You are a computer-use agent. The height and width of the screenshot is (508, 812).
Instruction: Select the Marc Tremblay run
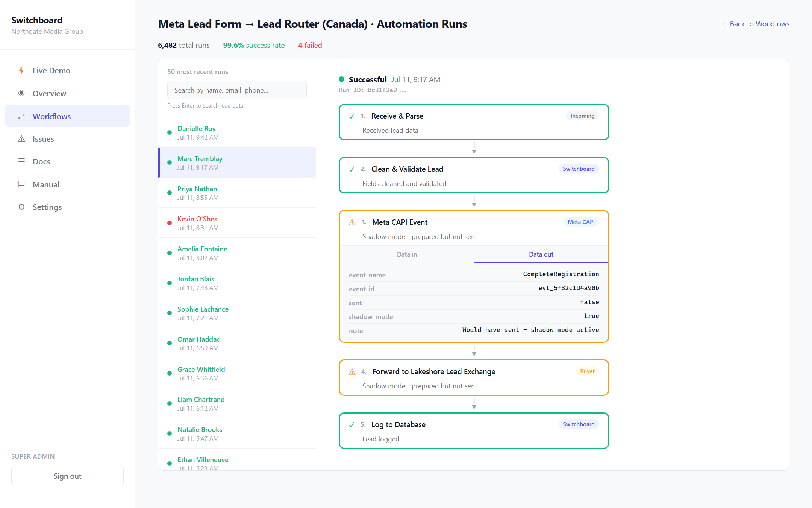coord(237,163)
